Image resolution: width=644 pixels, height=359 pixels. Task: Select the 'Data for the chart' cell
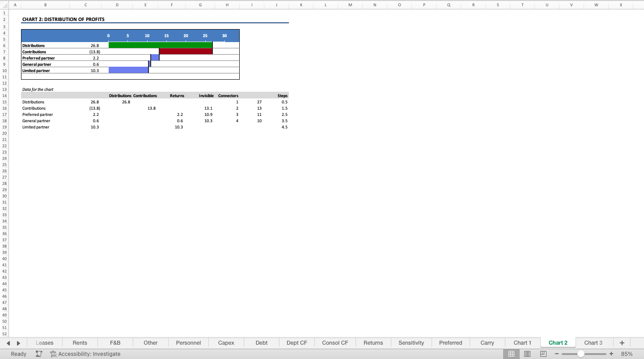point(38,90)
